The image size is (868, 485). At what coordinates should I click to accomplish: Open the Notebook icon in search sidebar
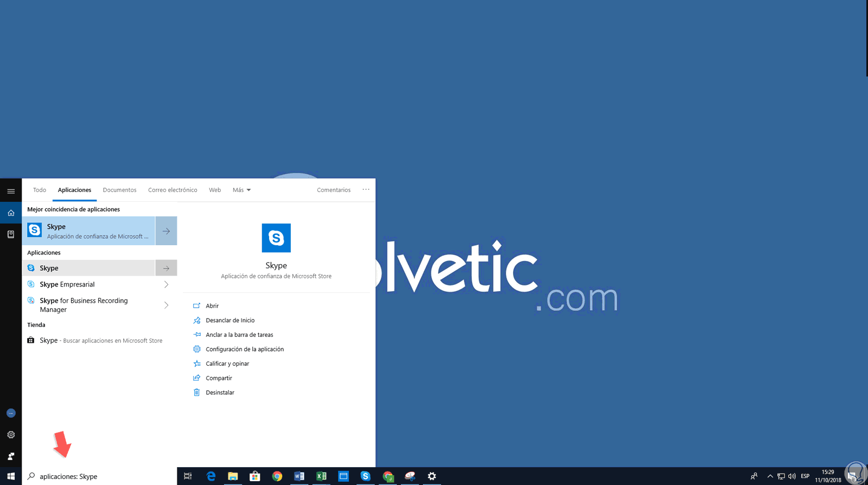coord(11,234)
